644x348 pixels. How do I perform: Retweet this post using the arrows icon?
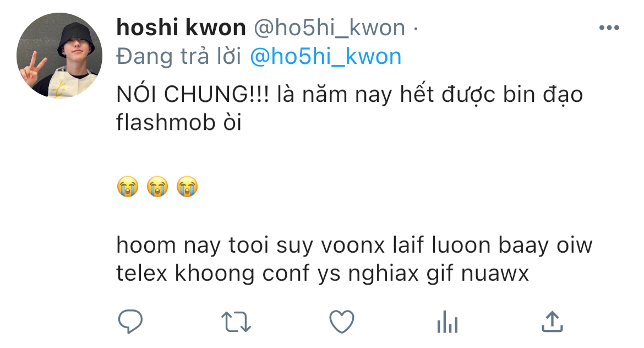(236, 322)
